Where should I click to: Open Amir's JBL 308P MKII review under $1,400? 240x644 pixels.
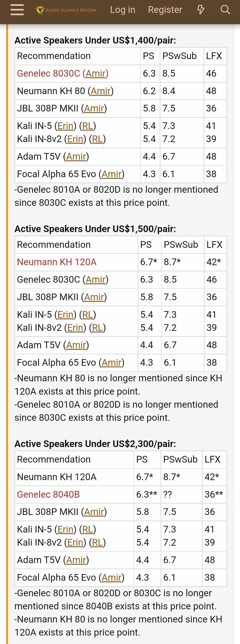tap(94, 109)
